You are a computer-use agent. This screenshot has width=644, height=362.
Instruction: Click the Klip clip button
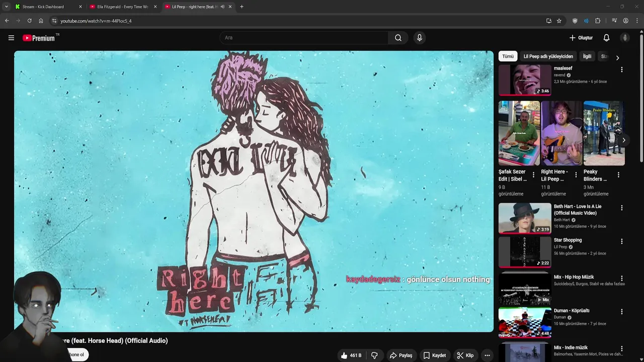tap(465, 355)
